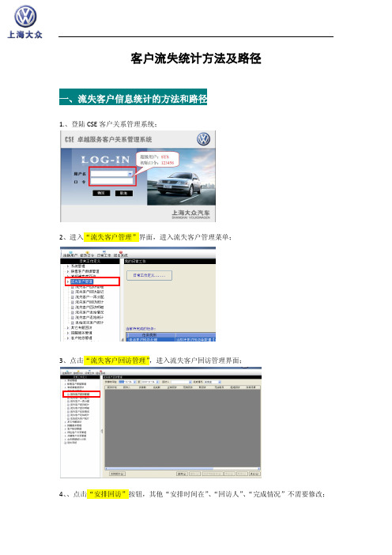Viewport: 392px width, 555px height.
Task: Click the VW emblem in the CSE login banner
Action: 203,139
